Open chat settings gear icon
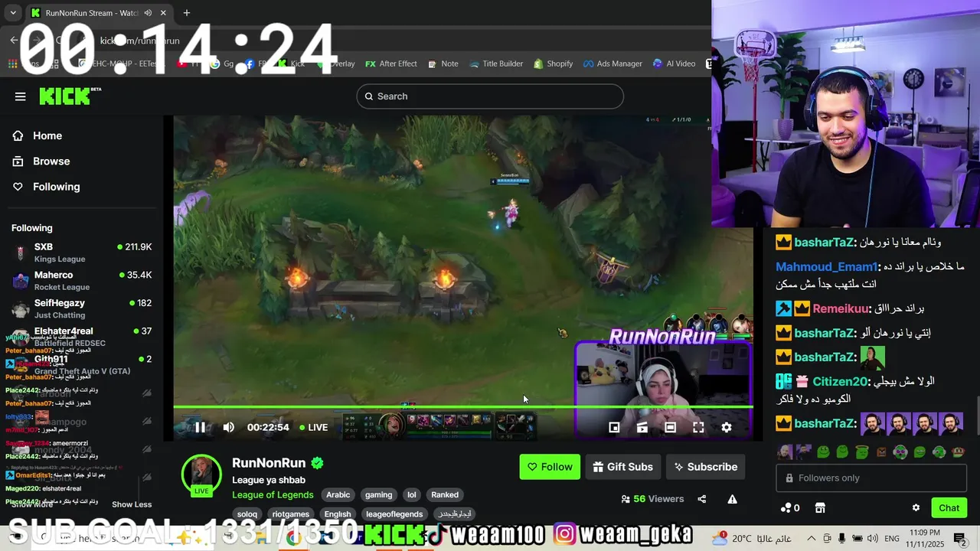The height and width of the screenshot is (551, 980). click(916, 507)
